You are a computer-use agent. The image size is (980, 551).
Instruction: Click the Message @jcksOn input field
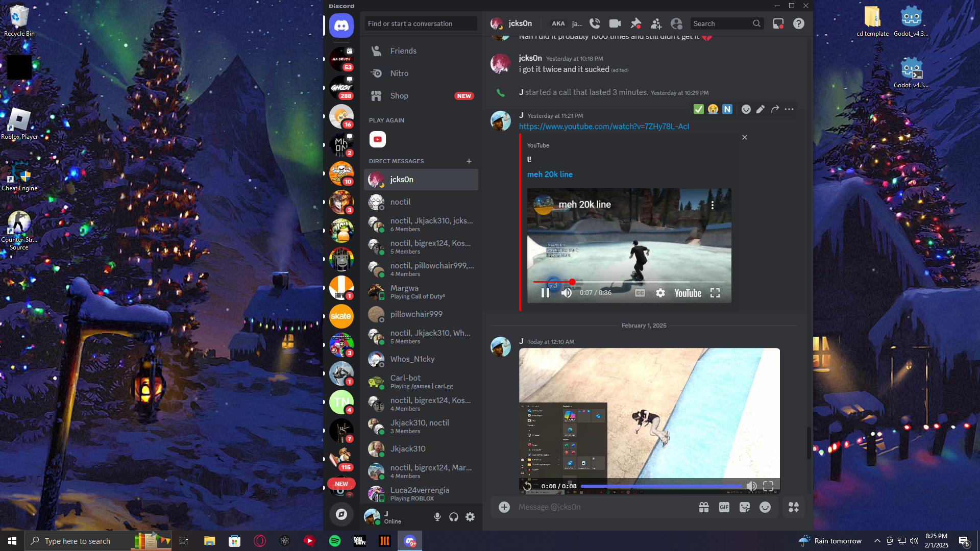click(602, 507)
